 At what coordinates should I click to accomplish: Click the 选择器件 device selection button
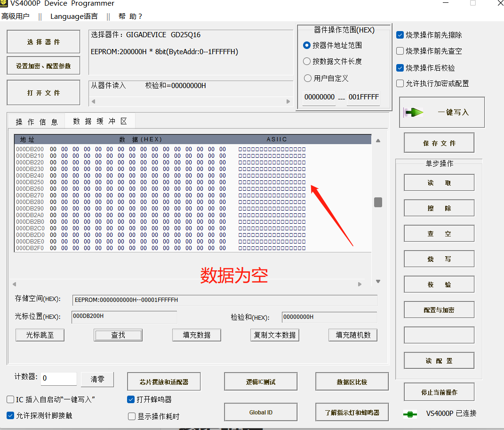click(43, 41)
